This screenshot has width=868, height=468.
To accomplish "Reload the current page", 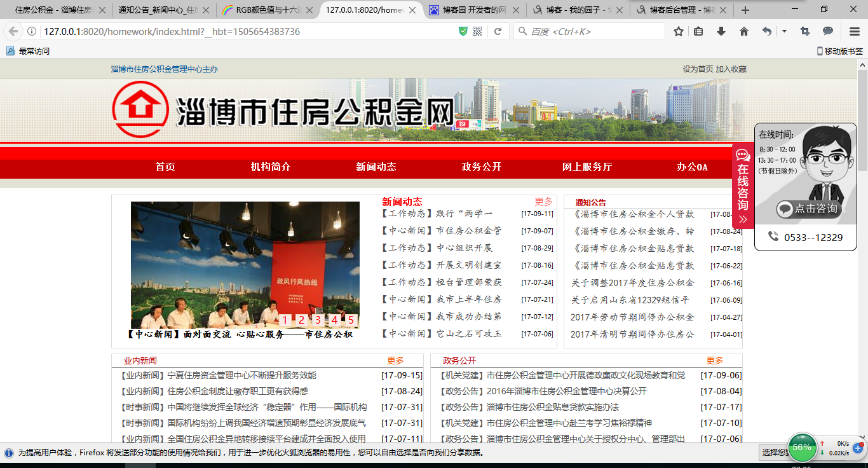I will 498,32.
